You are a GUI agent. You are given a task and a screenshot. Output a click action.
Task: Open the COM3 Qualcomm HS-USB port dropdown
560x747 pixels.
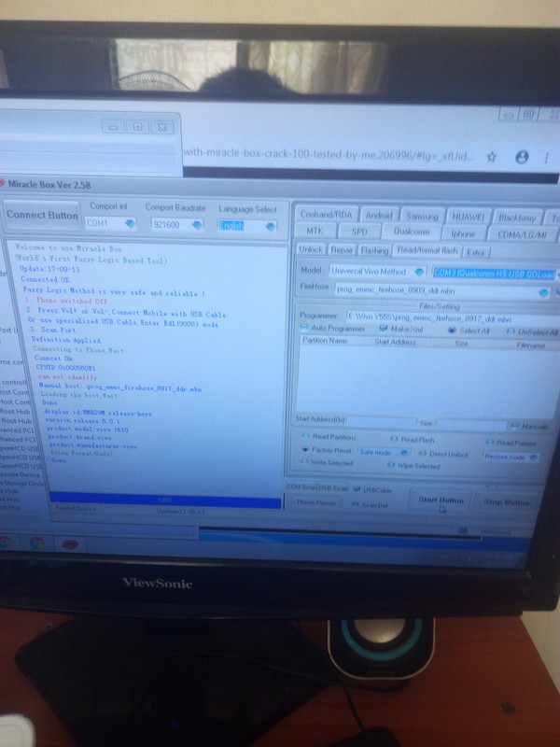(x=496, y=274)
